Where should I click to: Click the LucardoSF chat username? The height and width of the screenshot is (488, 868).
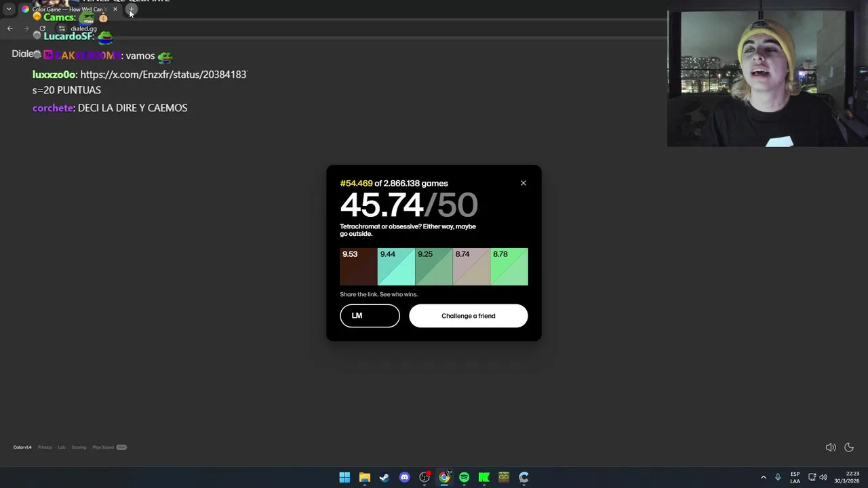click(x=68, y=36)
